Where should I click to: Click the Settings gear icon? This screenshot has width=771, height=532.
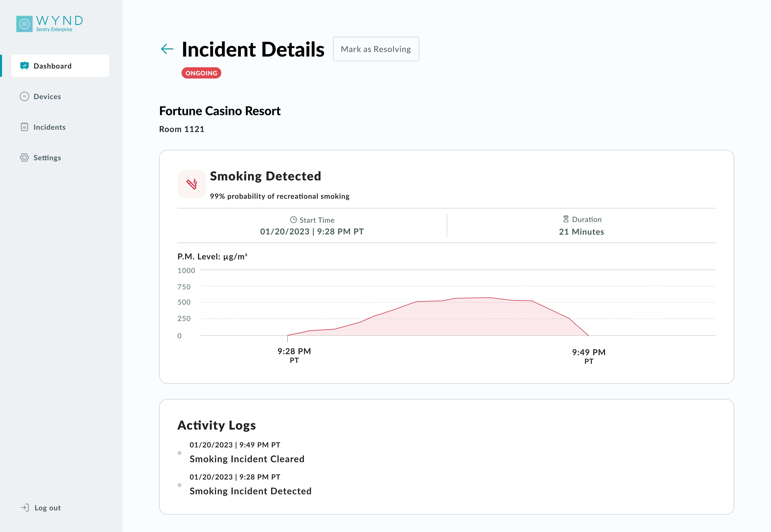click(24, 158)
